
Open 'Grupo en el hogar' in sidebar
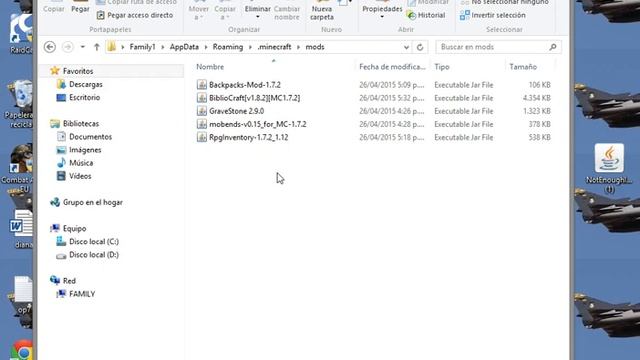click(x=92, y=202)
